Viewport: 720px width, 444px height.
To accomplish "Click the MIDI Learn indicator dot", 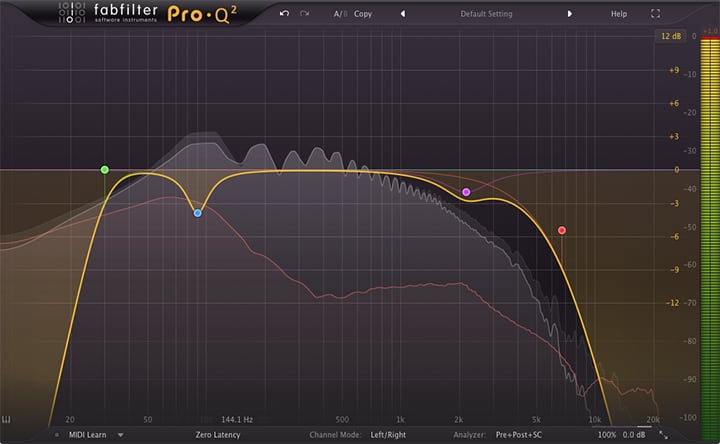I will [x=57, y=435].
